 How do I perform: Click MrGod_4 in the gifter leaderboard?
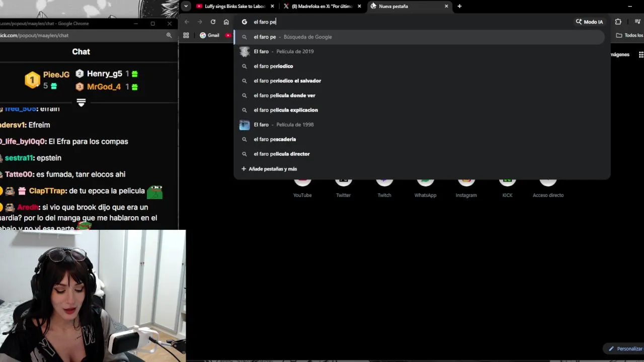pos(104,86)
